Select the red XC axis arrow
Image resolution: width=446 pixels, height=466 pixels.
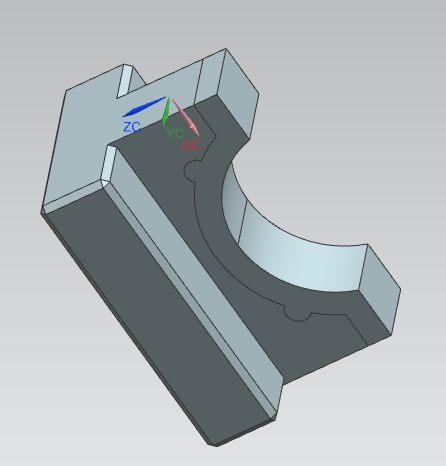tap(186, 117)
